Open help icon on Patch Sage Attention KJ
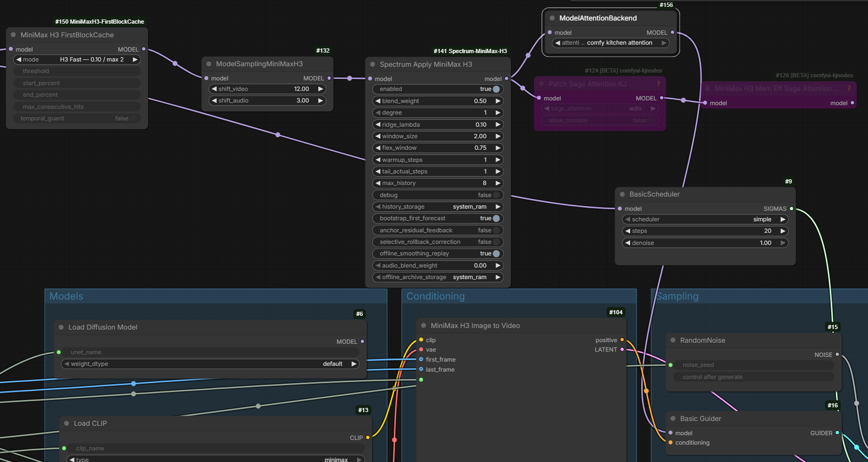 click(x=658, y=84)
